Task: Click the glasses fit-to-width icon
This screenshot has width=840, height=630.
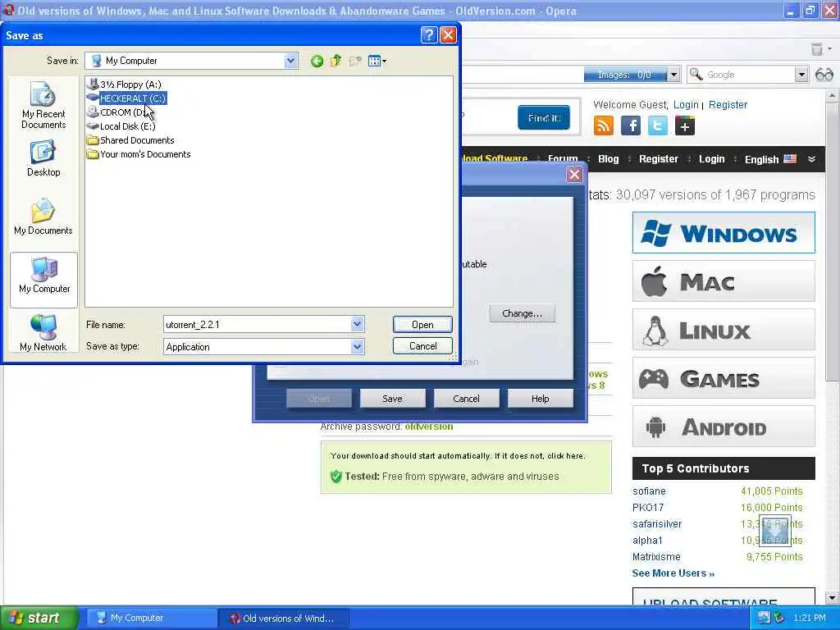Action: 824,75
